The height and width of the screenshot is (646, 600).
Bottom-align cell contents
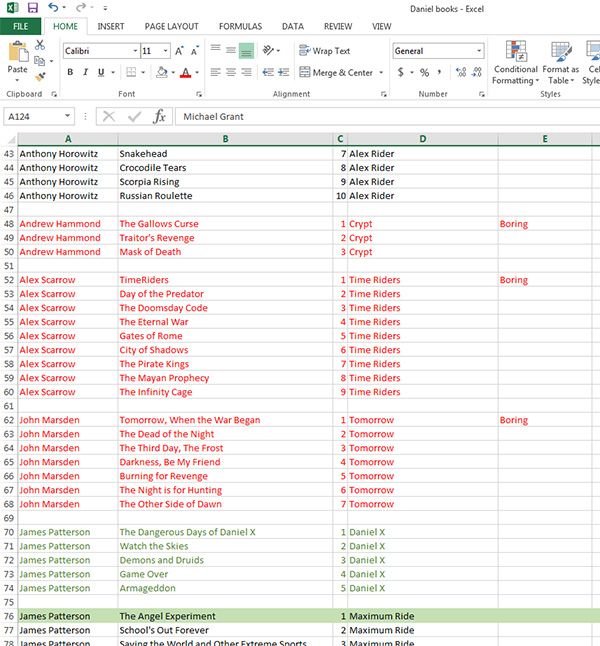tap(246, 51)
